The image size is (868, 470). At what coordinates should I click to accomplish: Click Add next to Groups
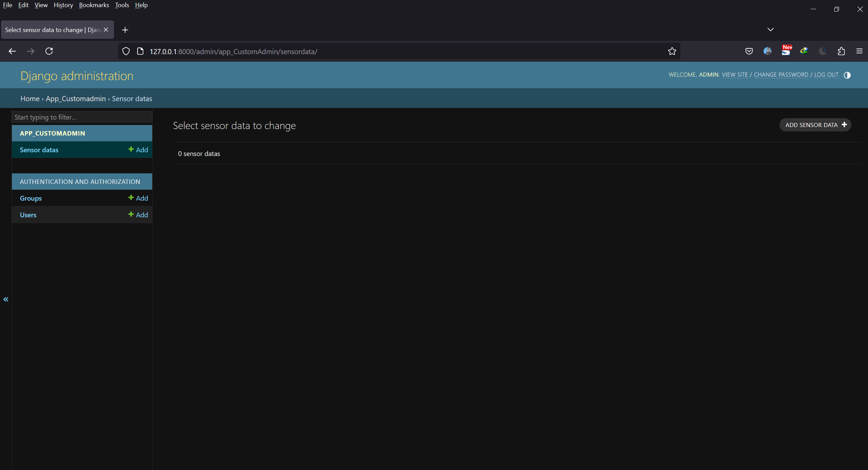coord(138,198)
